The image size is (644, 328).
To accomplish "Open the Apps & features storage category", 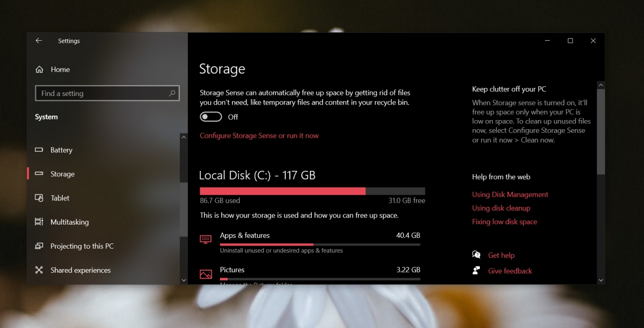I will tap(245, 235).
